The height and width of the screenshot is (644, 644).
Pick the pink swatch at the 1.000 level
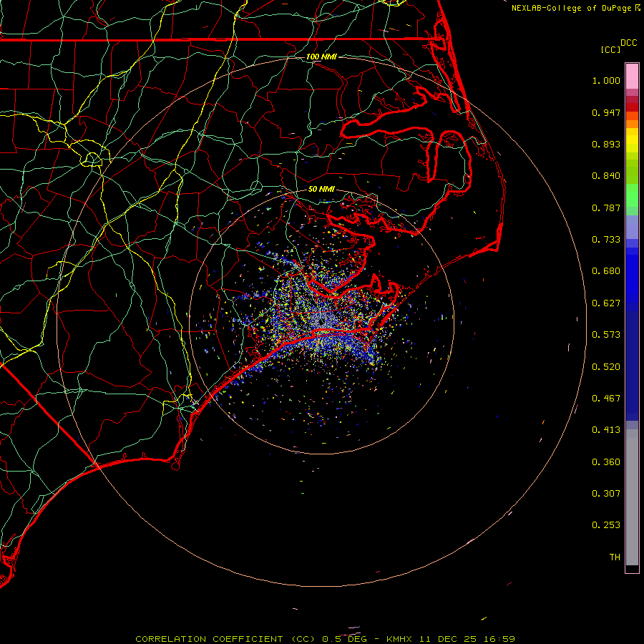point(632,76)
